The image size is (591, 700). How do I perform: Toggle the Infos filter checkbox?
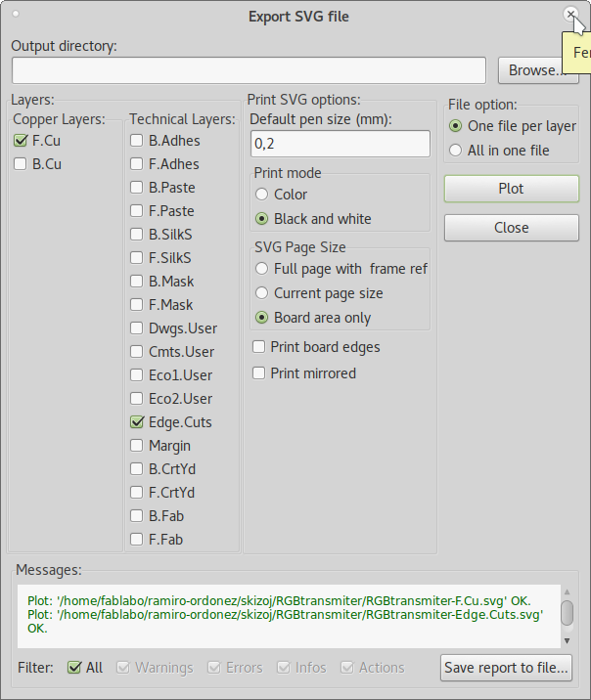(283, 668)
